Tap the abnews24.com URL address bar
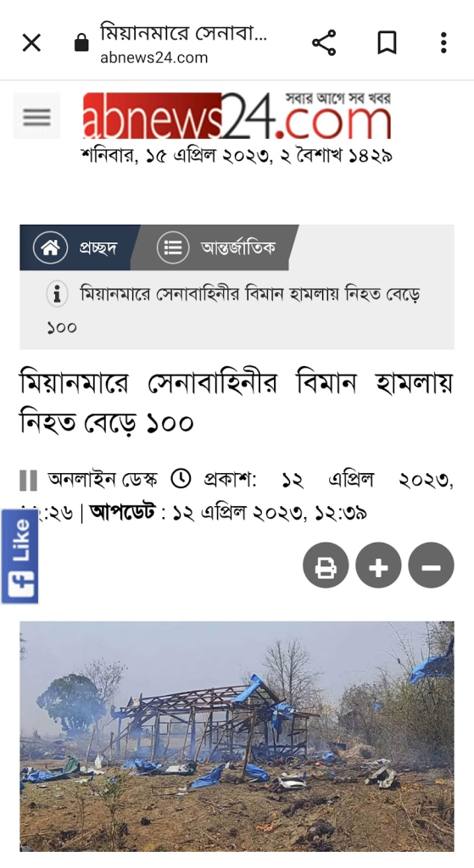 [x=183, y=42]
